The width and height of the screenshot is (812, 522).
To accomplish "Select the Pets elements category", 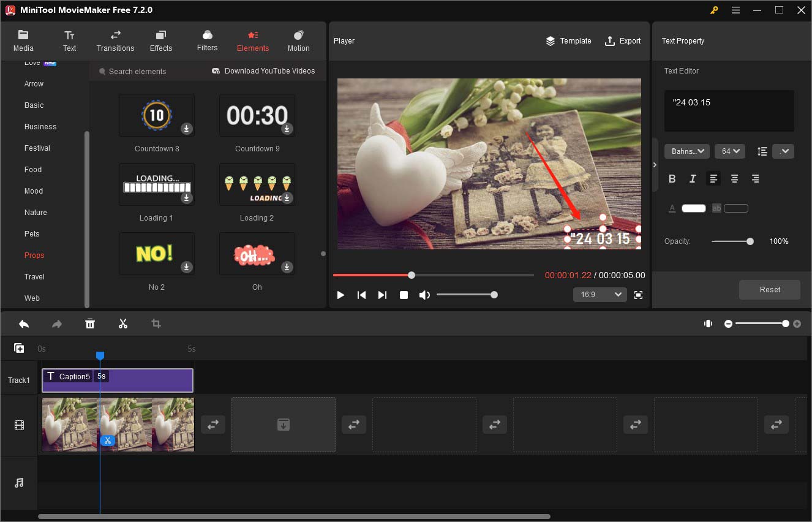I will [x=32, y=234].
